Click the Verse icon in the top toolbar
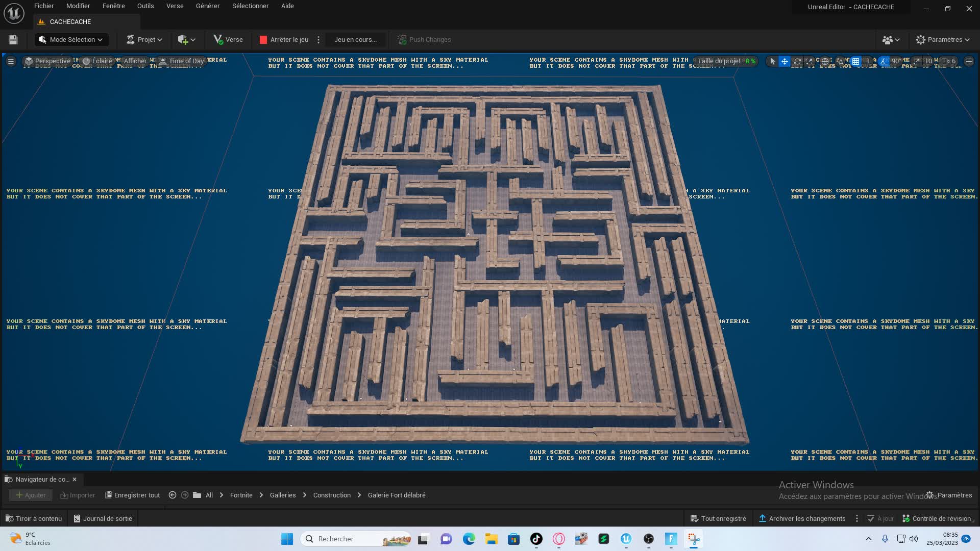Image resolution: width=980 pixels, height=551 pixels. (218, 39)
